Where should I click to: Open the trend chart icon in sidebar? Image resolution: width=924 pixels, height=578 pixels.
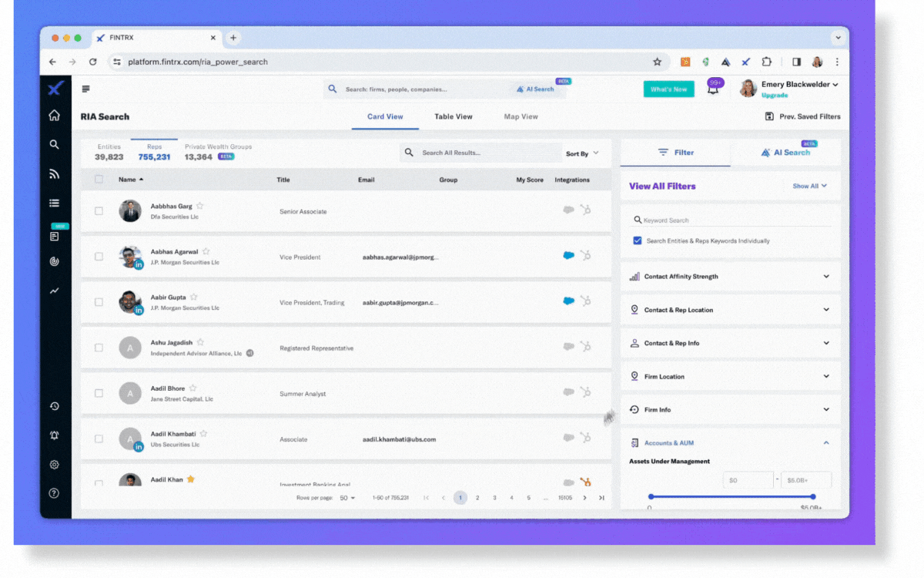pyautogui.click(x=54, y=291)
